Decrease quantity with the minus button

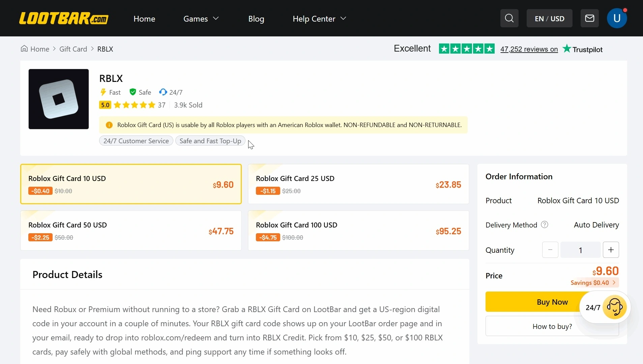(550, 250)
